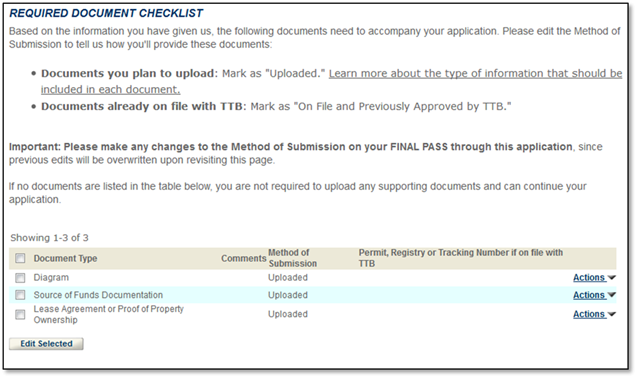
Task: Click the Comments column header
Action: [x=244, y=259]
